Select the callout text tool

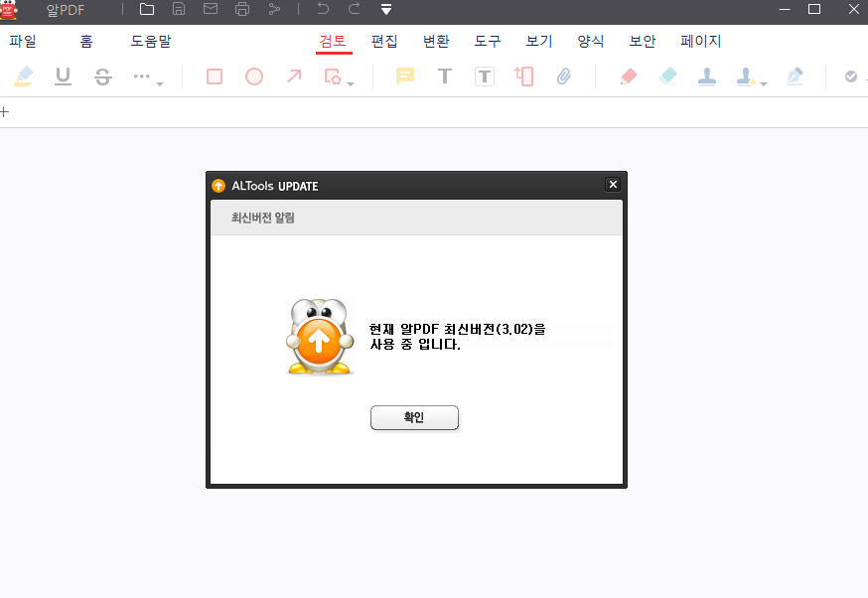523,76
